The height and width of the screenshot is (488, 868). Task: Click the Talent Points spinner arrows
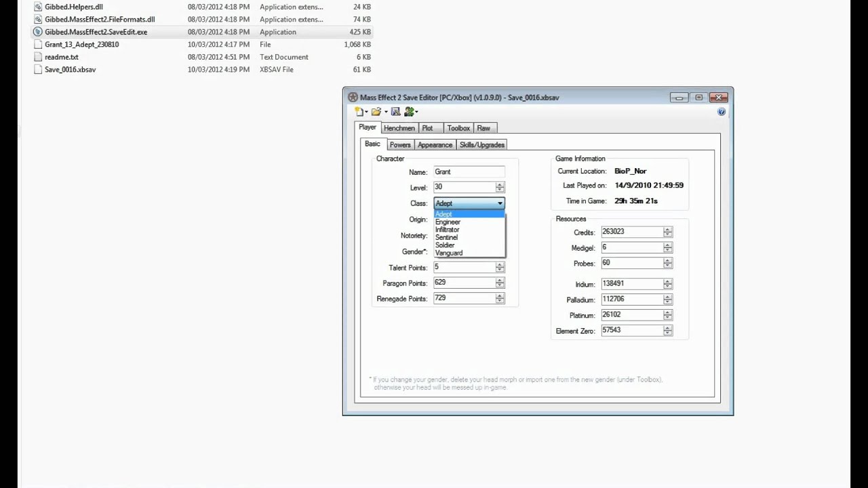click(x=500, y=267)
